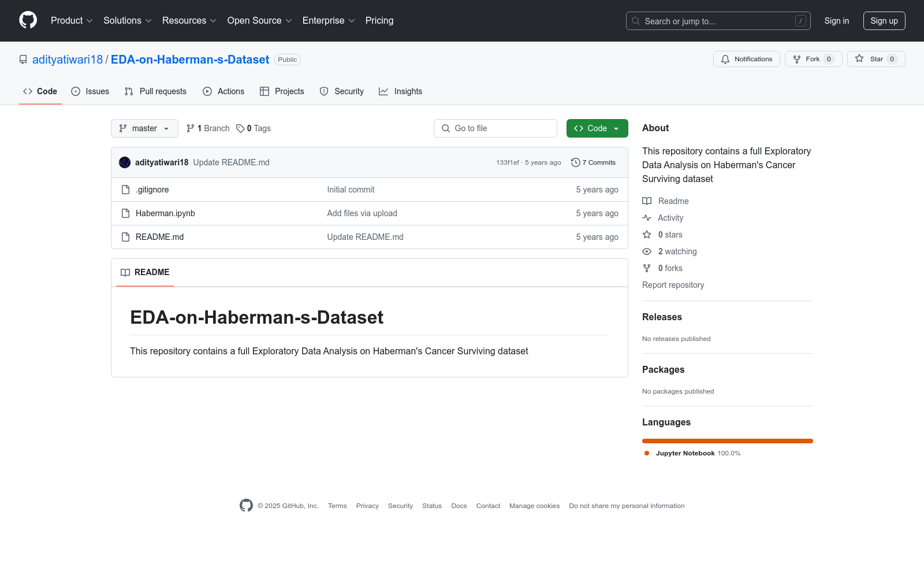This screenshot has height=578, width=924.
Task: Expand the Open Source menu
Action: (260, 20)
